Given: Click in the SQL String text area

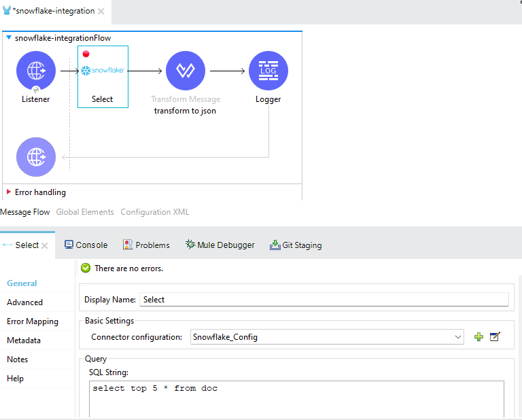Looking at the screenshot, I should click(296, 401).
